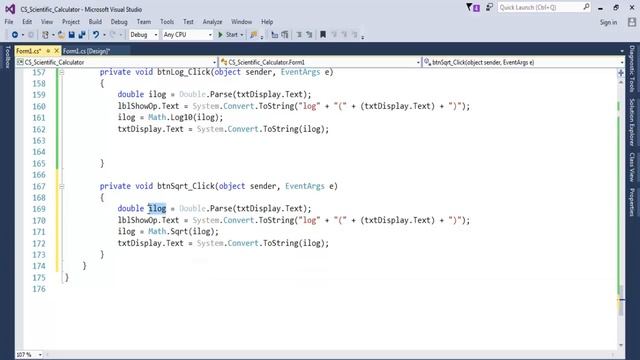Open the New Project dropdown arrow
The image size is (640, 360).
point(53,35)
